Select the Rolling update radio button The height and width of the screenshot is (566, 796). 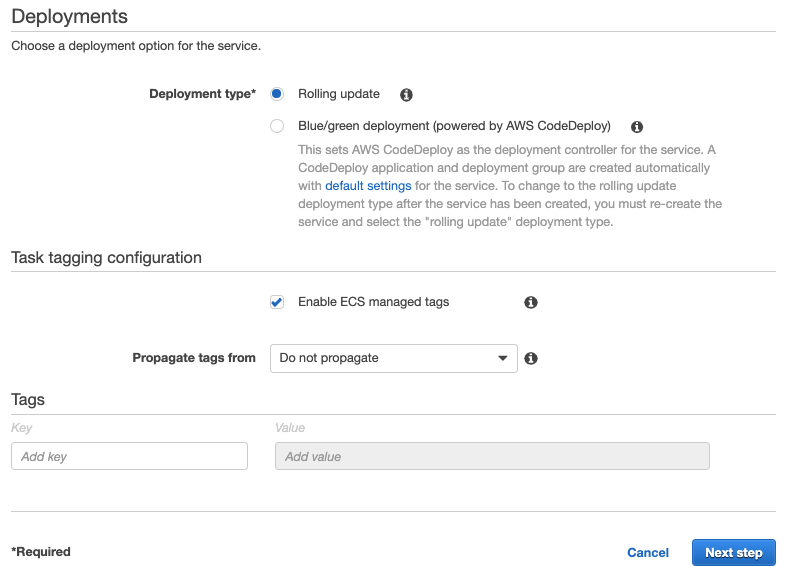tap(277, 94)
